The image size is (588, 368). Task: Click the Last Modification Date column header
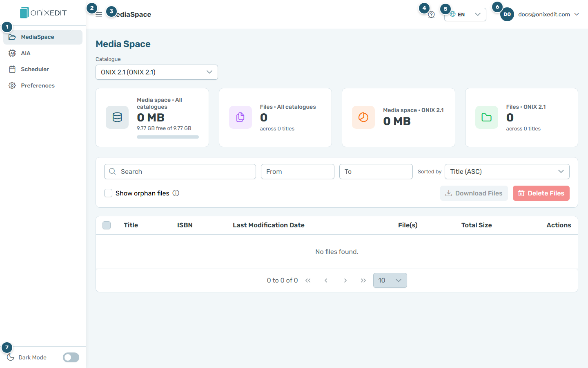tap(269, 225)
